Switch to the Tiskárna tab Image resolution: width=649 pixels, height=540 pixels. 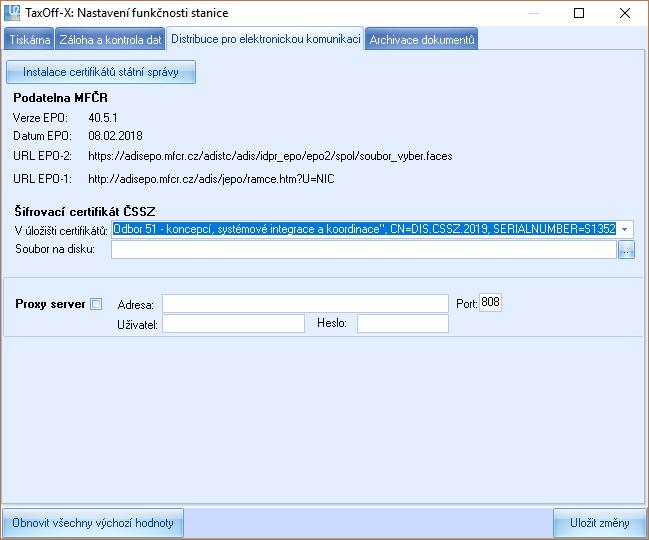pos(29,39)
